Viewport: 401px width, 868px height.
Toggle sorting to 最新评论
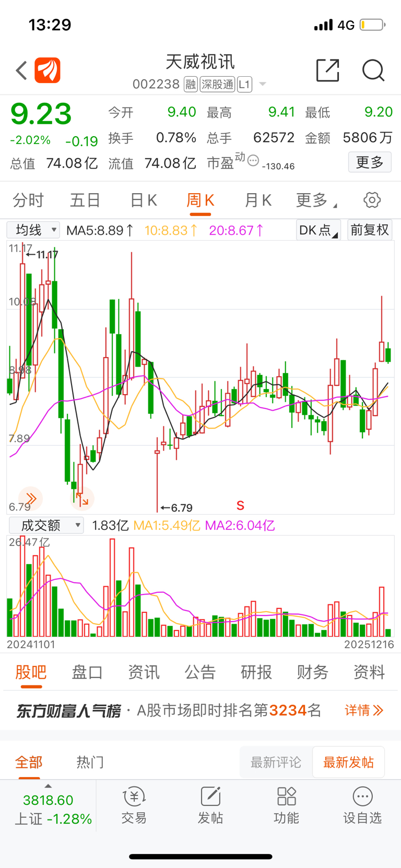tap(276, 763)
